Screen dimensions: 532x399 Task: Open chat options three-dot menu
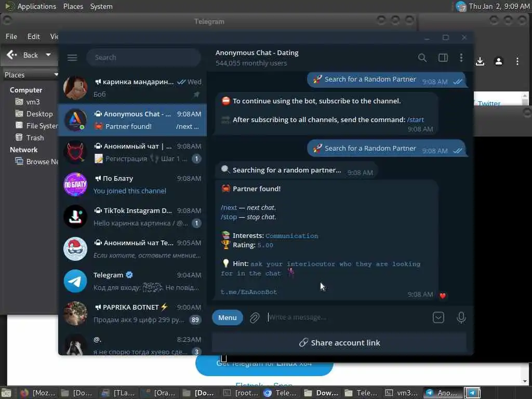pyautogui.click(x=461, y=58)
